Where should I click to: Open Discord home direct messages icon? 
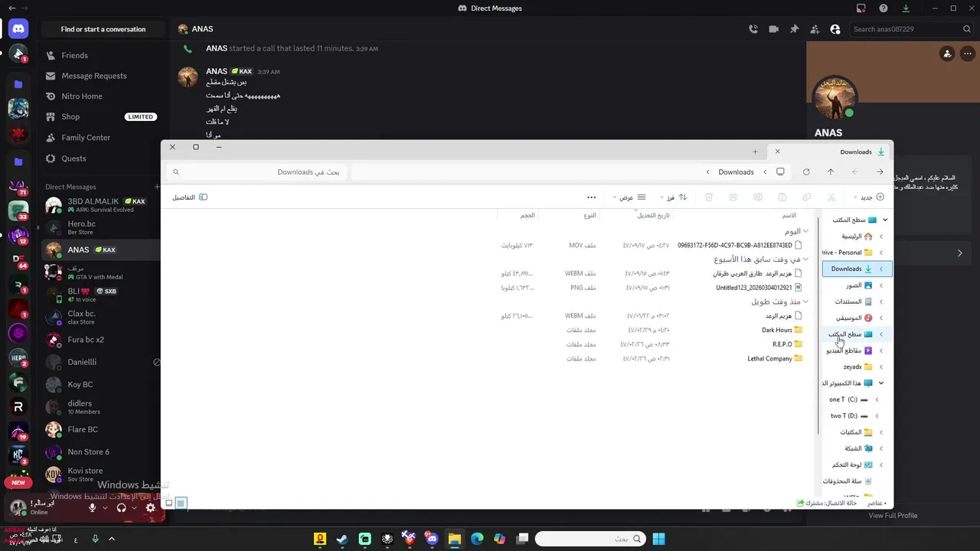point(18,29)
